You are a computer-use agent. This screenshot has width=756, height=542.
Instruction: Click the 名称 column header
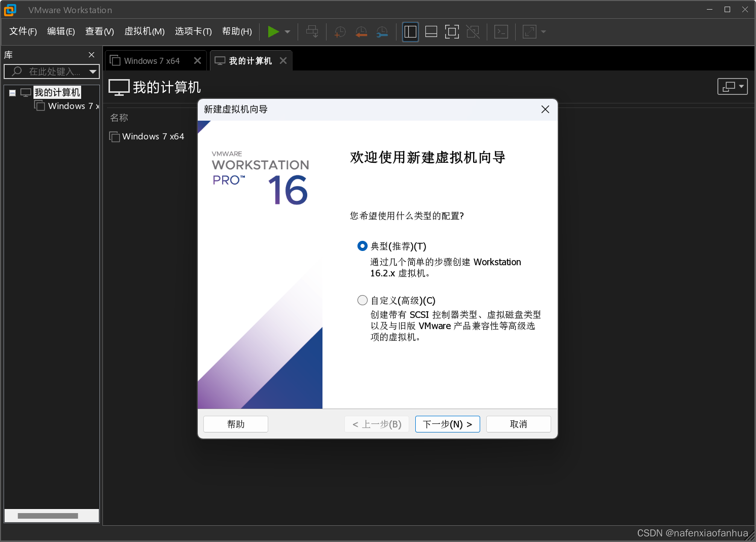tap(119, 118)
